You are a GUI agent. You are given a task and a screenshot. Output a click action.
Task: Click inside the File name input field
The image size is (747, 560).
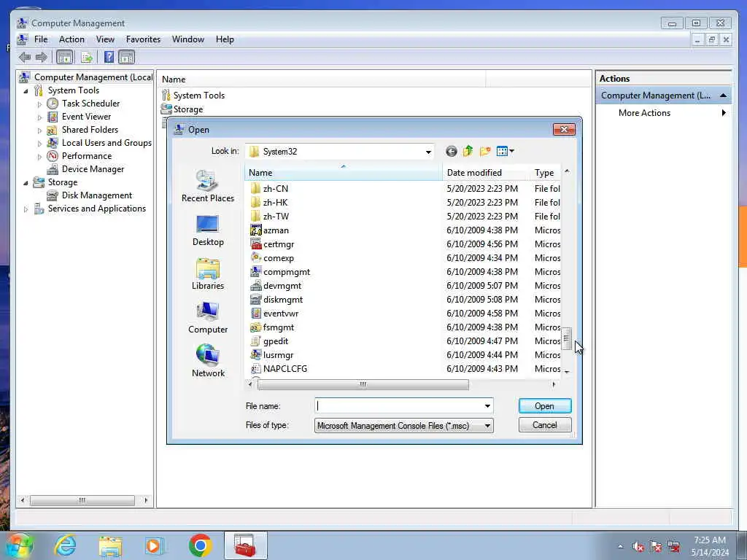click(399, 406)
